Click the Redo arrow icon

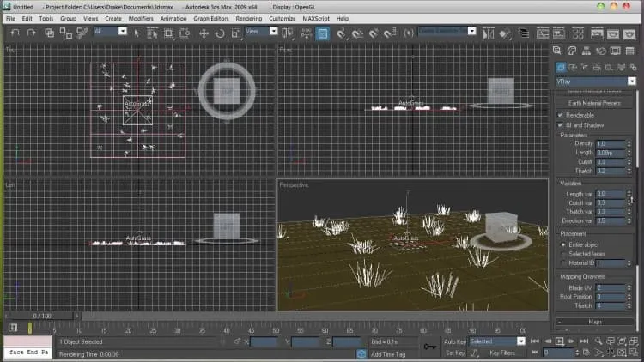point(31,33)
